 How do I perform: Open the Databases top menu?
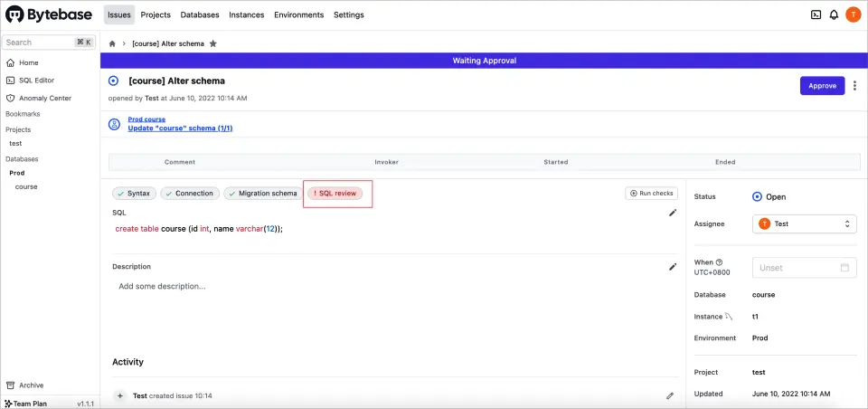(199, 15)
